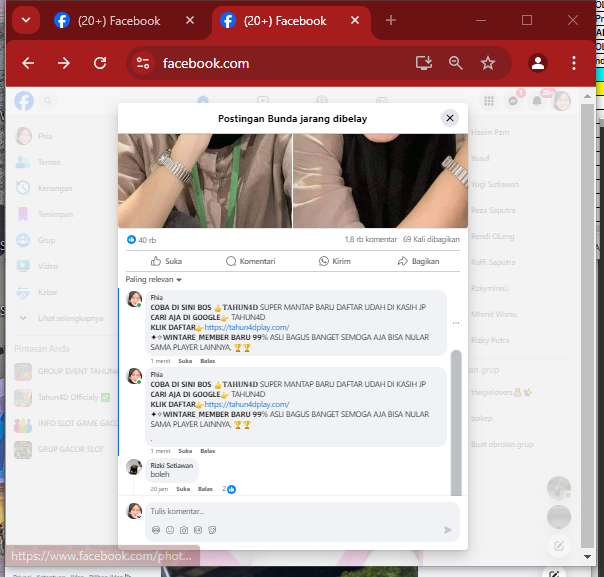
Task: Click the browser forward arrow
Action: pos(64,63)
